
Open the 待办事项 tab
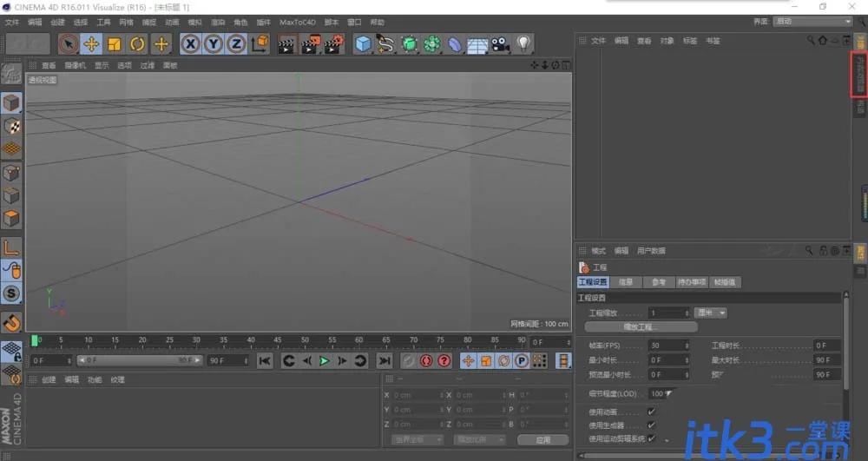pos(692,282)
